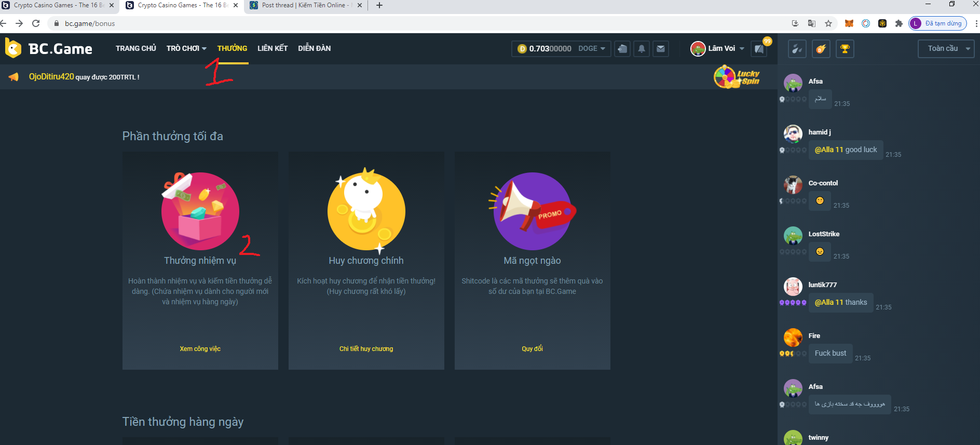Click the Chi tiết huy chương link
This screenshot has width=980, height=445.
[x=366, y=349]
